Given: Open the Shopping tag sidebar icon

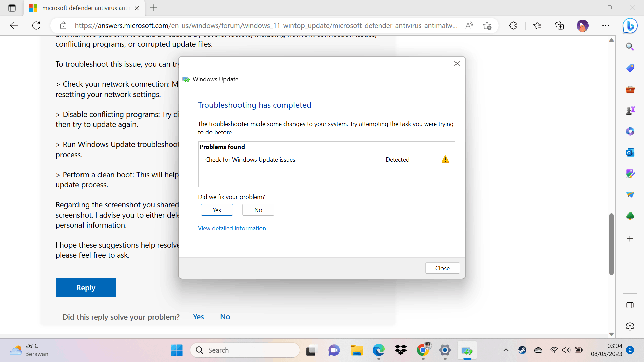Looking at the screenshot, I should tap(630, 68).
